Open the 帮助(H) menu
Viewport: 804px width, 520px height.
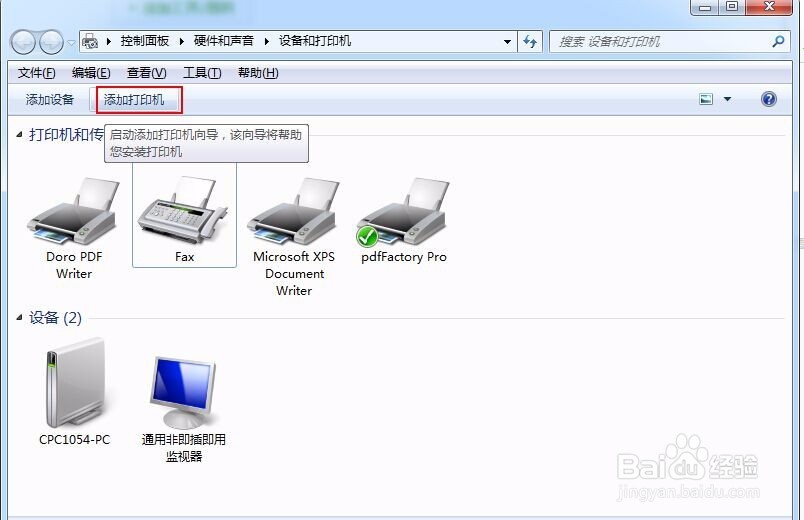tap(258, 73)
